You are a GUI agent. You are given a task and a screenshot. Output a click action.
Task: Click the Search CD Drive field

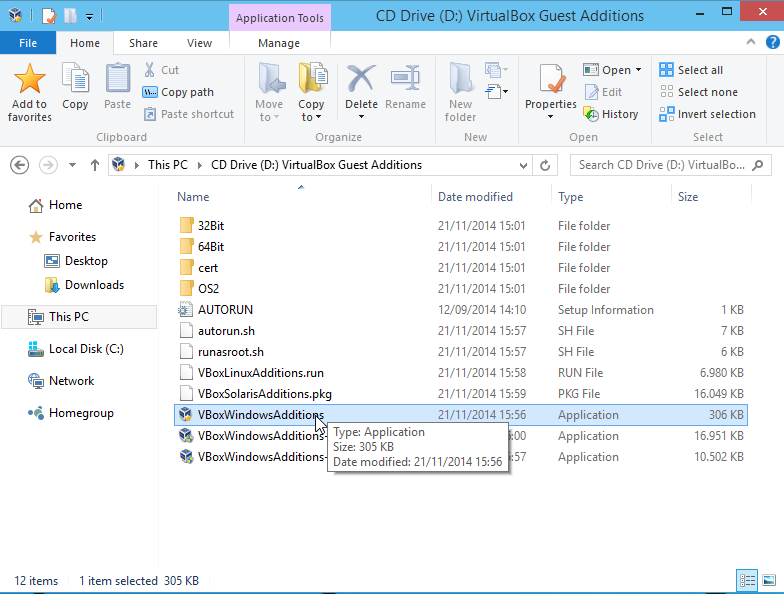[670, 165]
